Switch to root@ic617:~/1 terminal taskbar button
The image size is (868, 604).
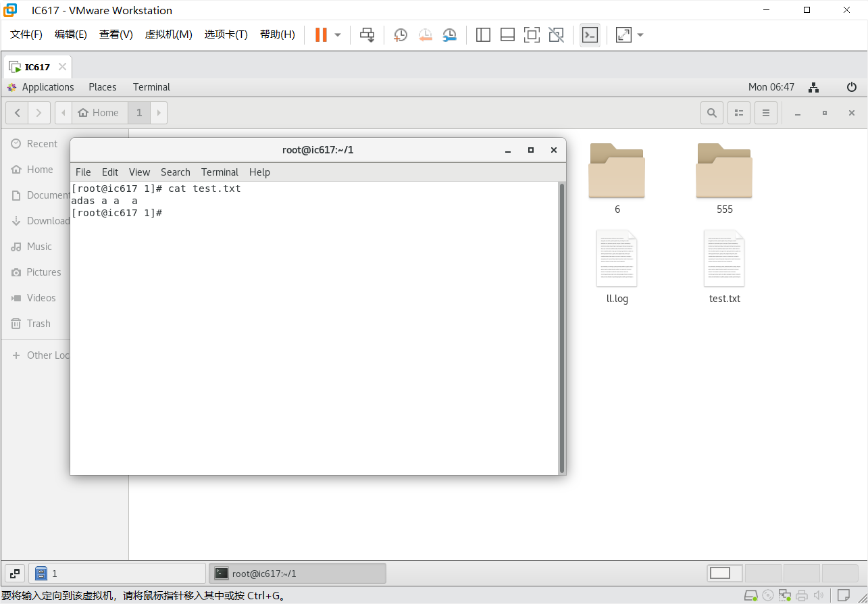click(x=297, y=574)
